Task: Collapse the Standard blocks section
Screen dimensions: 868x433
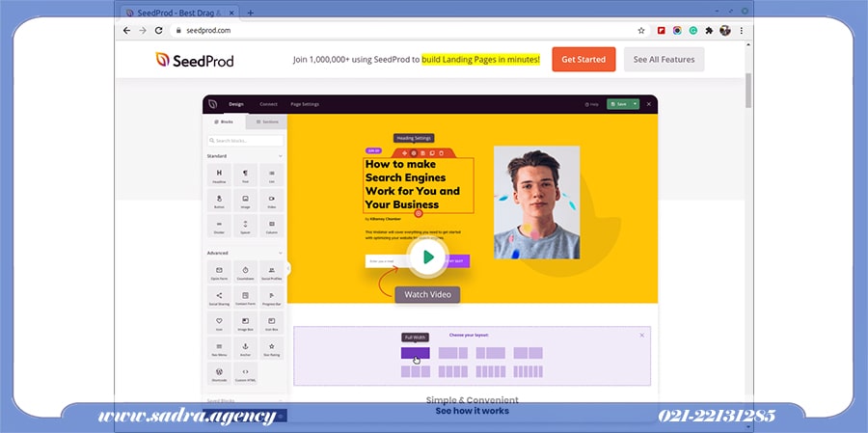Action: pyautogui.click(x=281, y=156)
